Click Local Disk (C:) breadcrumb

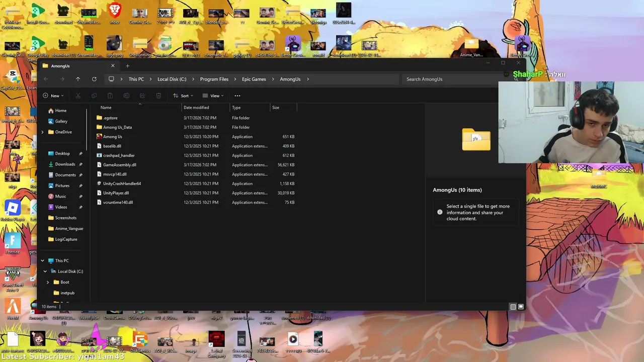point(172,79)
